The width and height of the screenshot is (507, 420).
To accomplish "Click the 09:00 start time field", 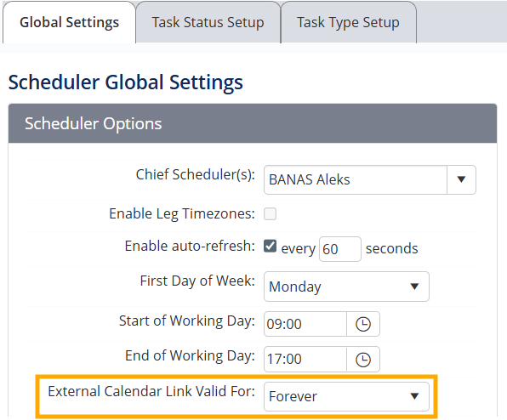I will [305, 324].
